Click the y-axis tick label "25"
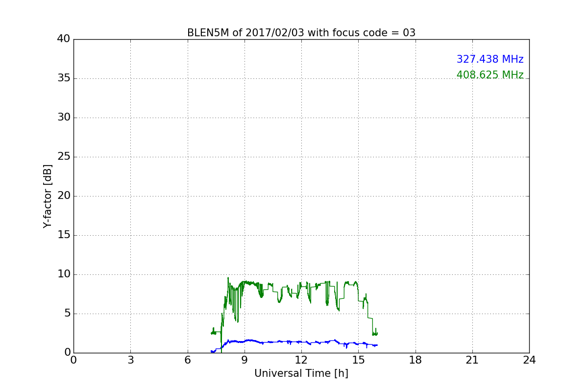 pyautogui.click(x=64, y=157)
